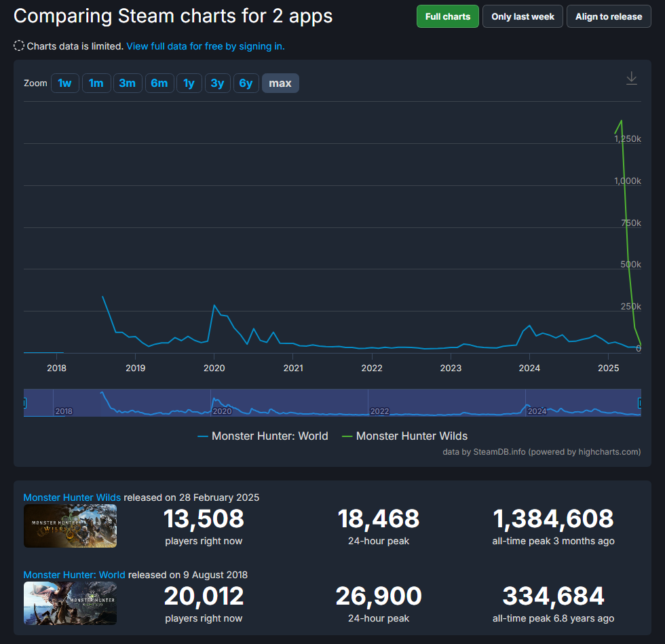Switch to Only last week view
This screenshot has width=665, height=644.
pos(522,17)
